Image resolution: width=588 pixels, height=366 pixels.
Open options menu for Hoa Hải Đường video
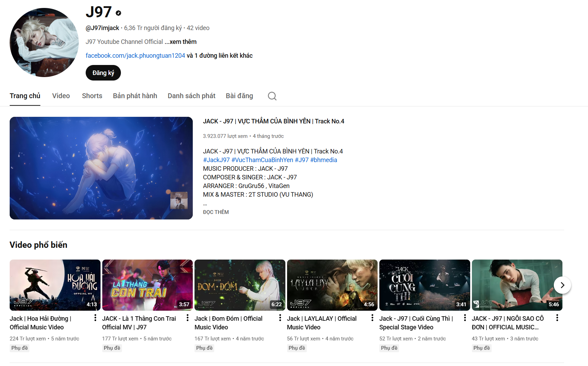[x=95, y=318]
